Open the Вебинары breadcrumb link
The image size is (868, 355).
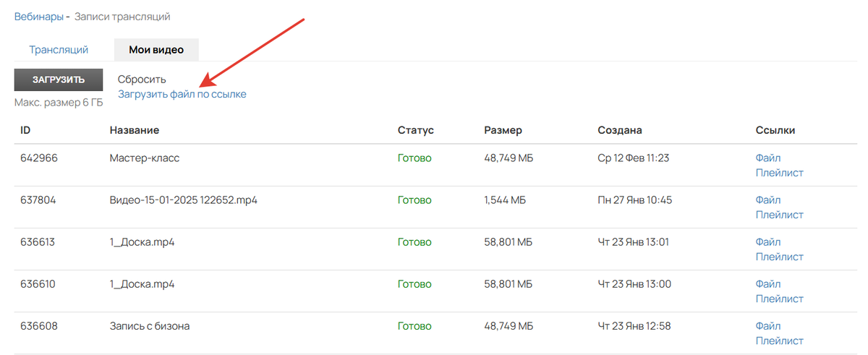pyautogui.click(x=38, y=16)
